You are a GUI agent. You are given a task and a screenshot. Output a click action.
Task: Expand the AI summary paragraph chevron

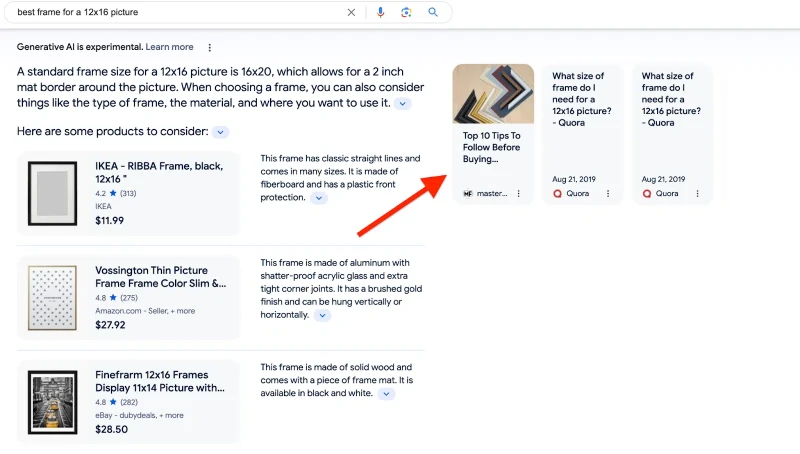click(x=403, y=104)
